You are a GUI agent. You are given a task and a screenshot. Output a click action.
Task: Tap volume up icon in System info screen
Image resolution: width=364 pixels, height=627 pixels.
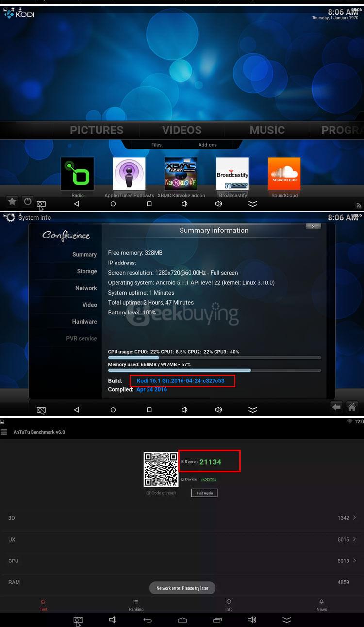click(x=218, y=410)
